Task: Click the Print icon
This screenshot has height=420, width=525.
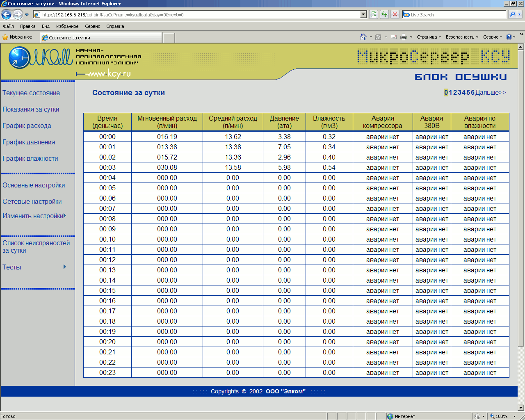Action: (404, 37)
